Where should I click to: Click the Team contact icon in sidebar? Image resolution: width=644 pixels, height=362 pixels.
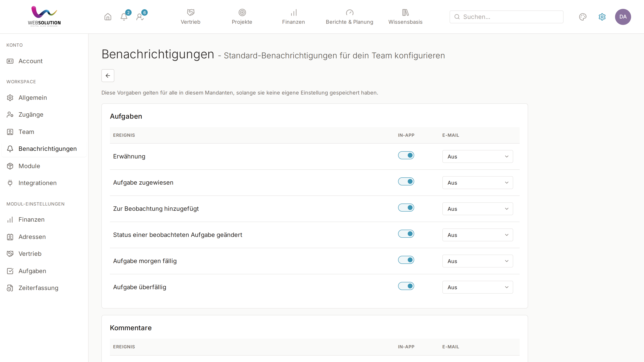(x=10, y=132)
